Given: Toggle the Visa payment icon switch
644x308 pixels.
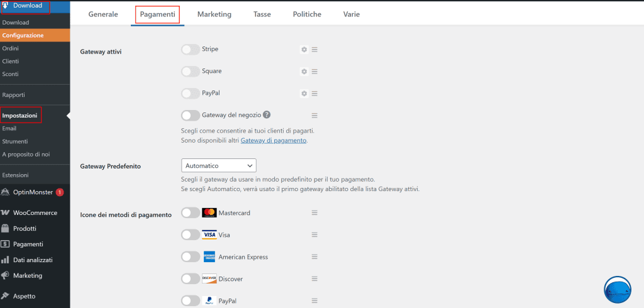Looking at the screenshot, I should [x=191, y=235].
